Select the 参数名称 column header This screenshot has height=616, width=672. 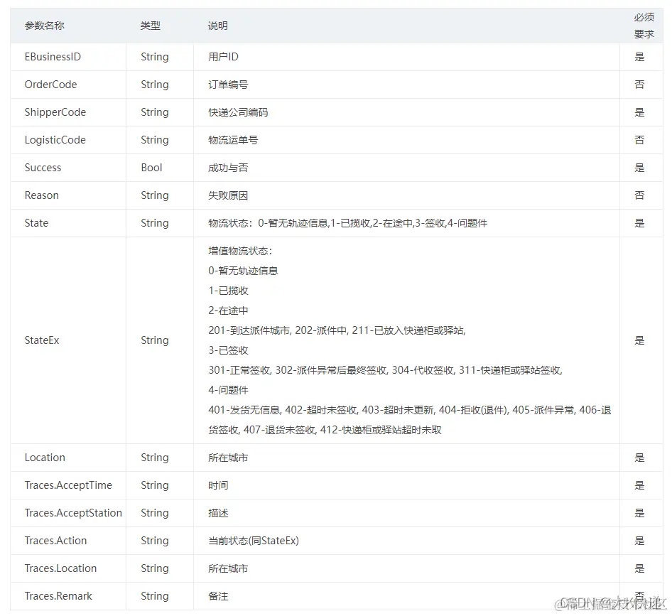[x=45, y=26]
